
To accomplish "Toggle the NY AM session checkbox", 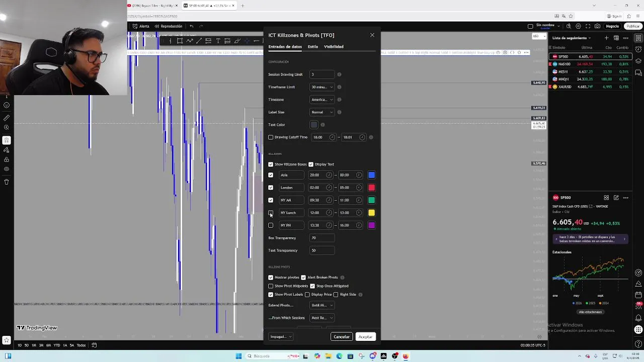I will pyautogui.click(x=271, y=200).
